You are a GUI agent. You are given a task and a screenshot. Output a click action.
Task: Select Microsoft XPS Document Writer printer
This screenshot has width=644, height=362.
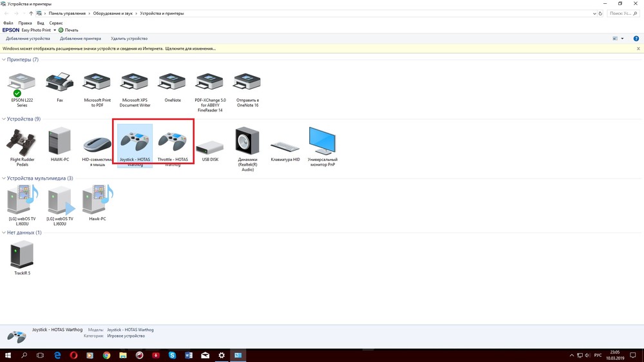tap(135, 90)
